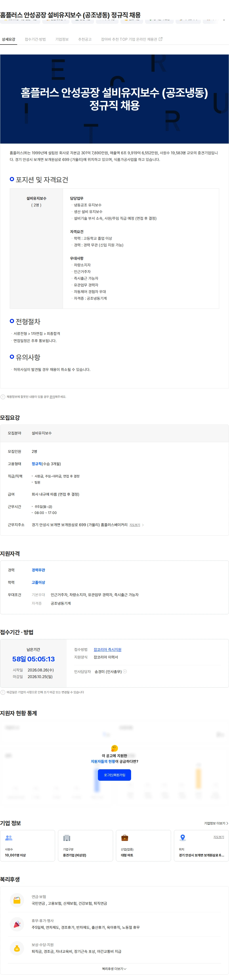Screen dimensions: 229x980
Task: Switch to the 기업정보 tab
Action: tap(62, 39)
